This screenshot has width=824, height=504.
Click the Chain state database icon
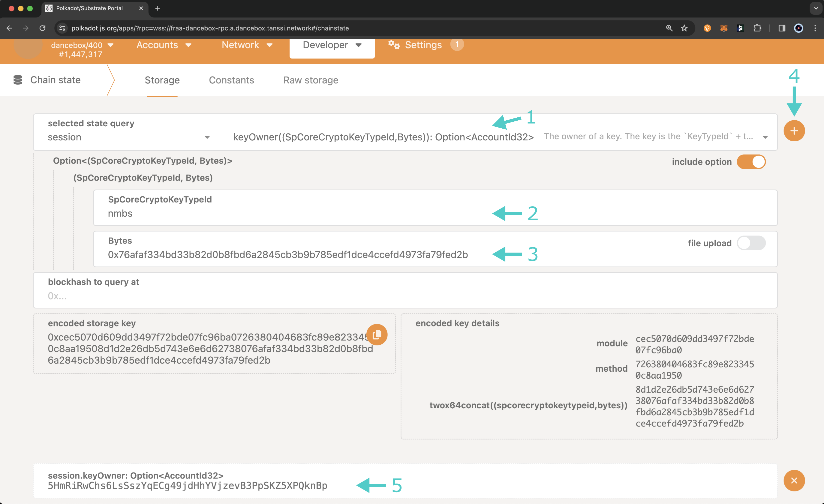click(x=18, y=80)
